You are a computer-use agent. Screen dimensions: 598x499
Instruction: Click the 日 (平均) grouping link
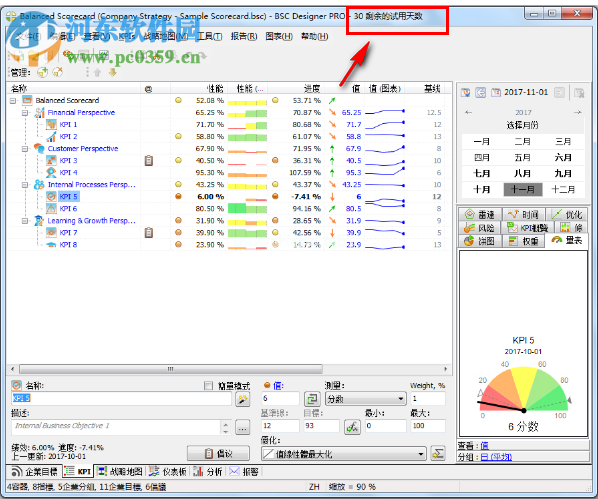[496, 457]
